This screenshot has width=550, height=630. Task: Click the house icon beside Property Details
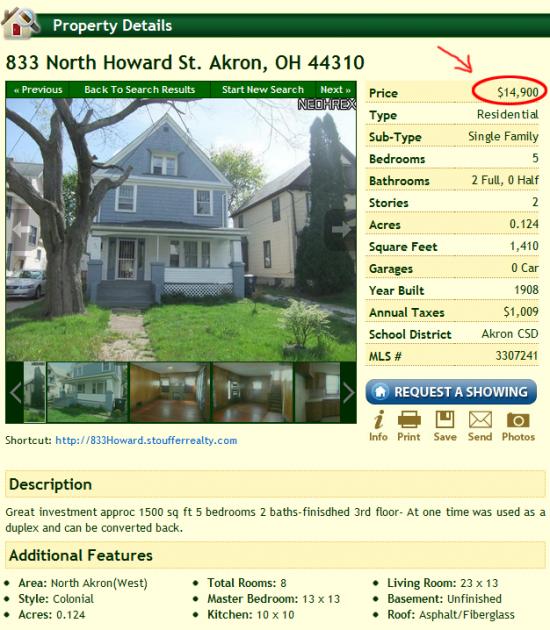[19, 24]
